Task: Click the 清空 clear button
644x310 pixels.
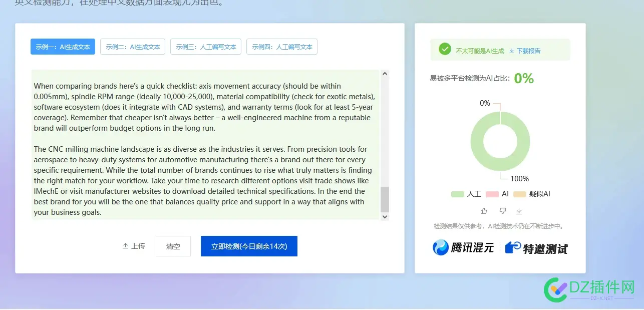Action: coord(173,246)
